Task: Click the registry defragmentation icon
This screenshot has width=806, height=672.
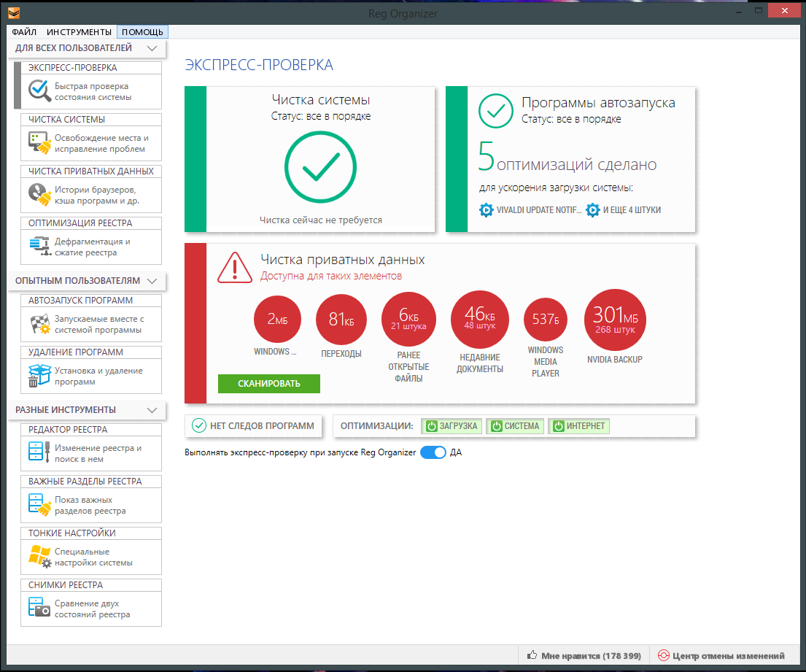Action: point(39,247)
